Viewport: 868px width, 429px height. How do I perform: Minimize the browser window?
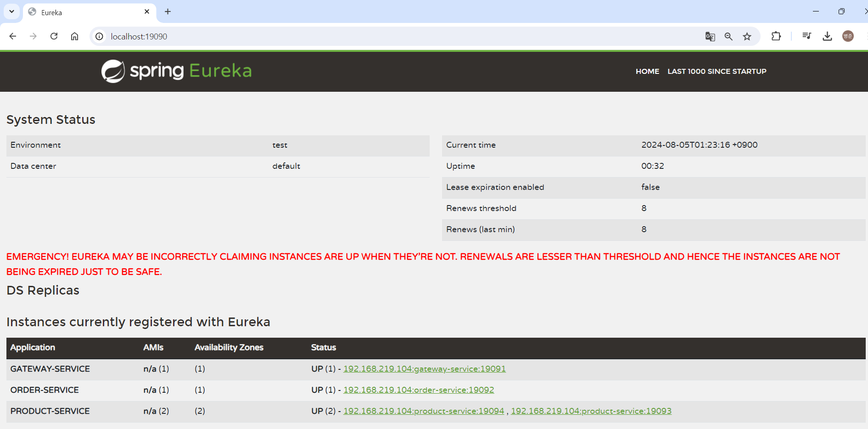click(816, 11)
